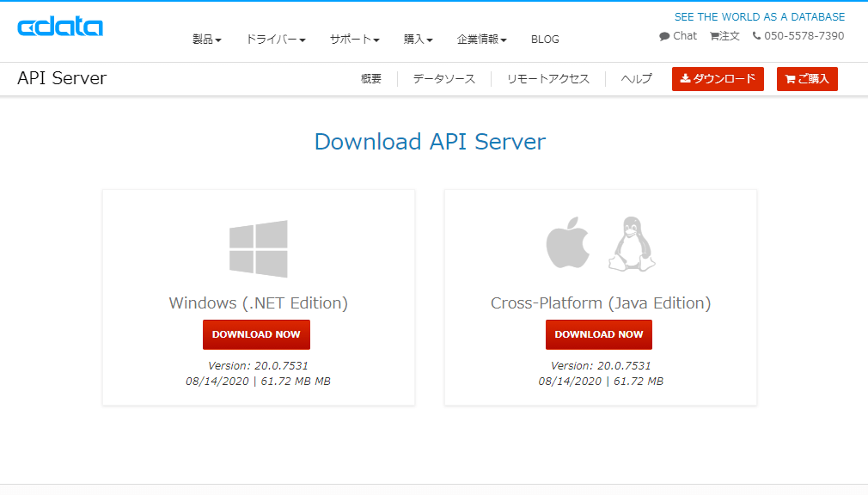Click the red ご購入 button

[807, 79]
